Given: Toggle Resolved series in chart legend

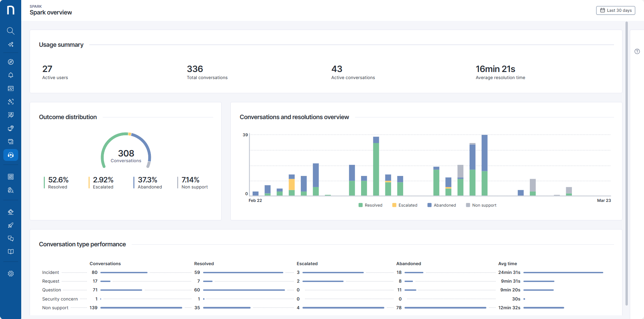Looking at the screenshot, I should coord(371,205).
